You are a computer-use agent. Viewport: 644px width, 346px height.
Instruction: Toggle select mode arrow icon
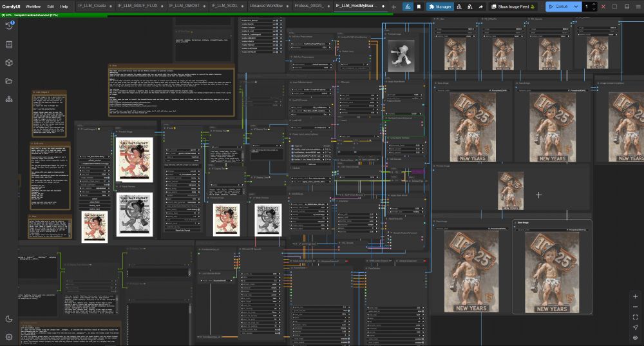[635, 327]
